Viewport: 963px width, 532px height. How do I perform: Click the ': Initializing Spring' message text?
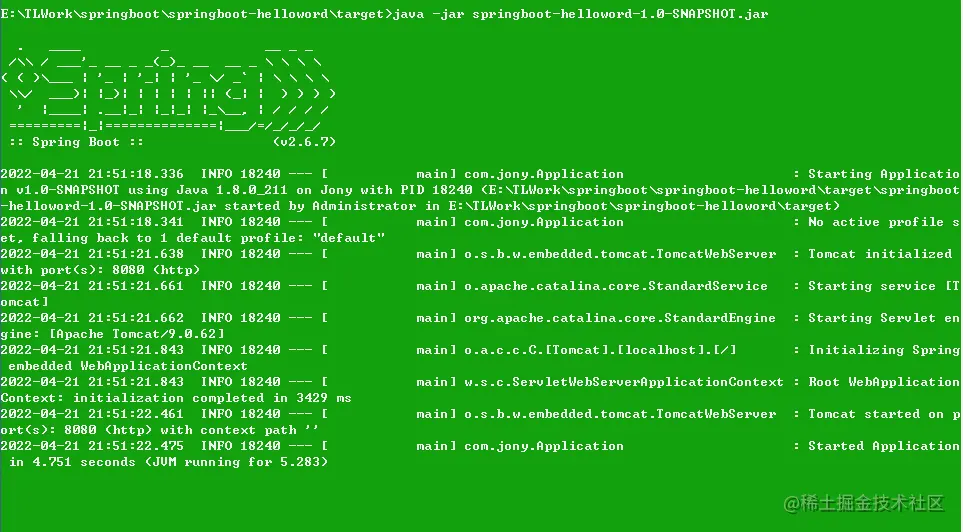[x=877, y=350]
